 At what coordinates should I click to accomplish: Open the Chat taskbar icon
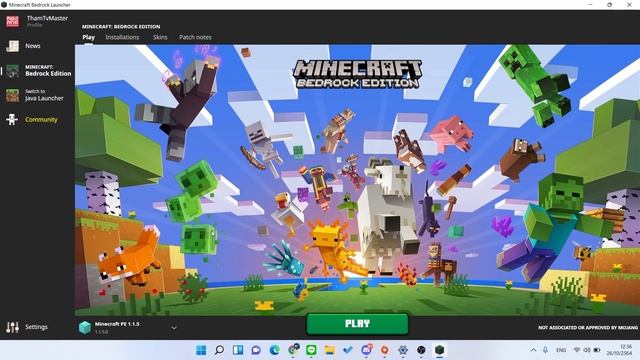256,350
